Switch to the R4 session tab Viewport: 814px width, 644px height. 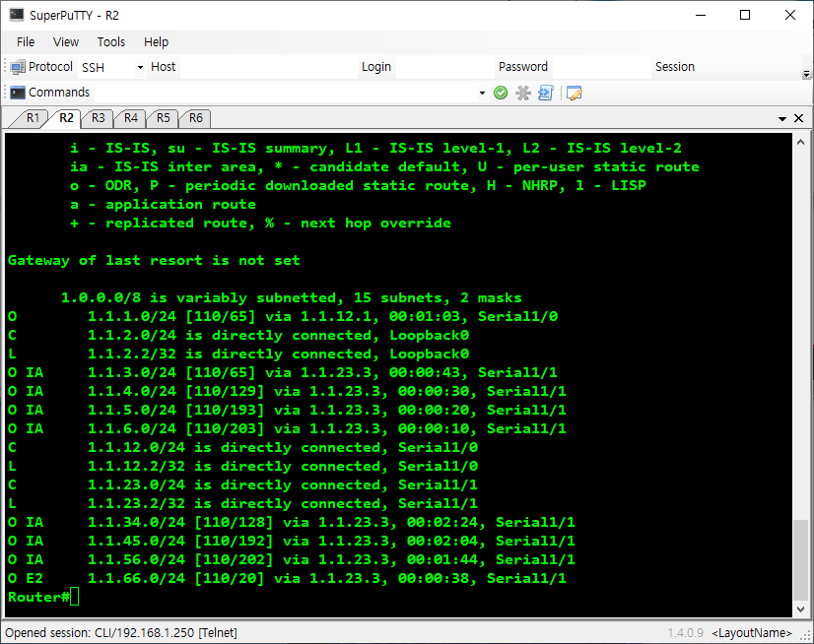(131, 118)
